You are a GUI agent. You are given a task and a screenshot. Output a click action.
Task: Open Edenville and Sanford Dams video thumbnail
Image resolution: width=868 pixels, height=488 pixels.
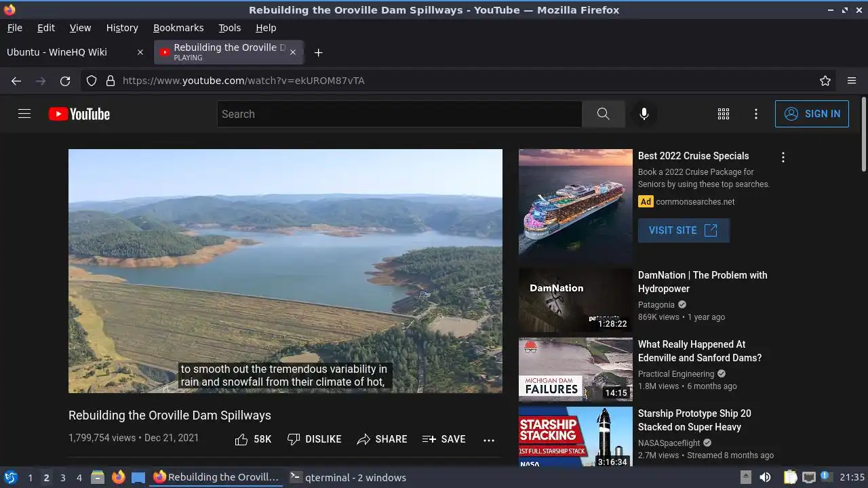pyautogui.click(x=576, y=369)
